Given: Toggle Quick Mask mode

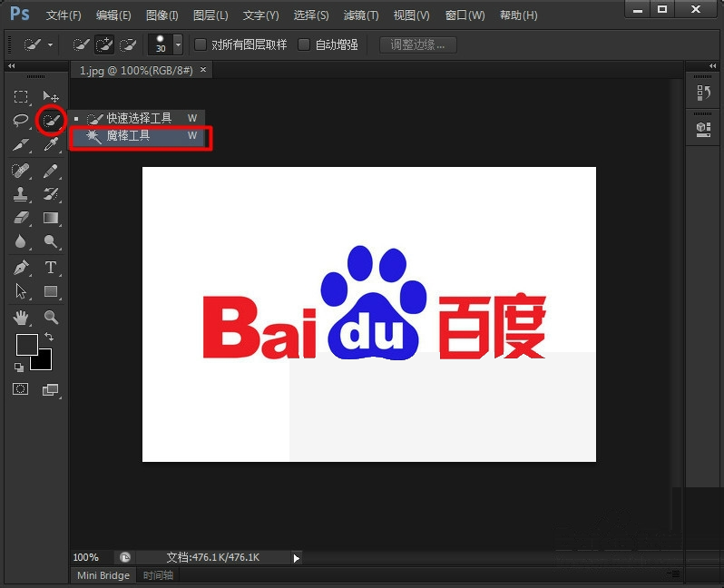Looking at the screenshot, I should point(20,389).
